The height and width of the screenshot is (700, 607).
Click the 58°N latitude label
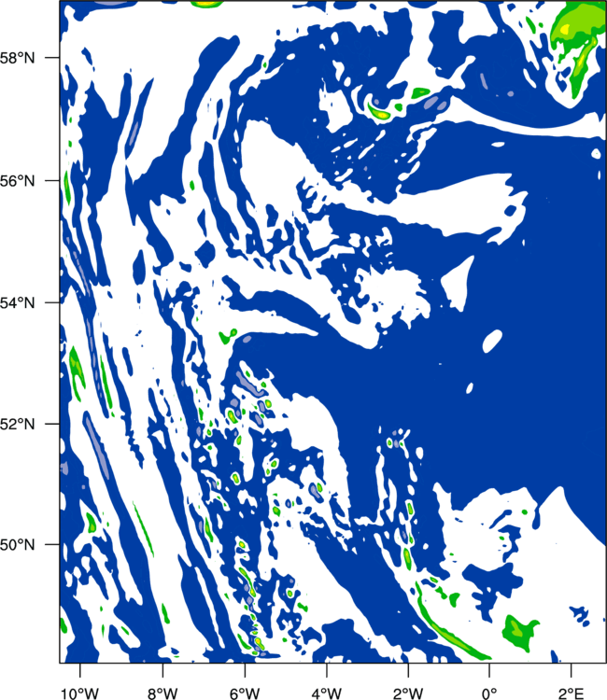[x=17, y=58]
